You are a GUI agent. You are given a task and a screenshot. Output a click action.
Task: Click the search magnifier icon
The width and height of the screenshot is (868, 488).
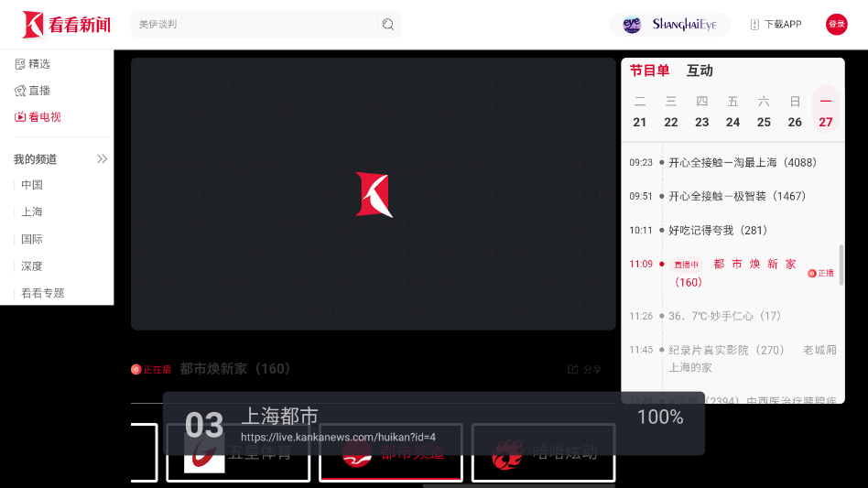388,25
